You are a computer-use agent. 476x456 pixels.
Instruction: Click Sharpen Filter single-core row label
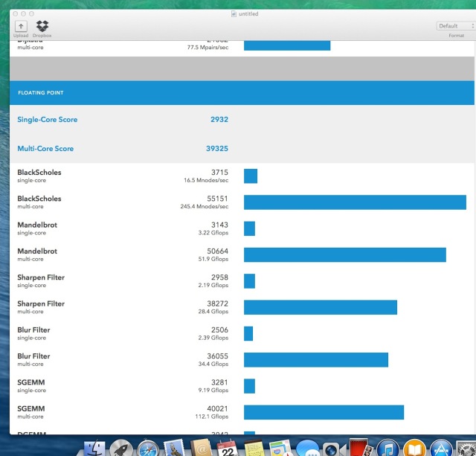pos(41,281)
